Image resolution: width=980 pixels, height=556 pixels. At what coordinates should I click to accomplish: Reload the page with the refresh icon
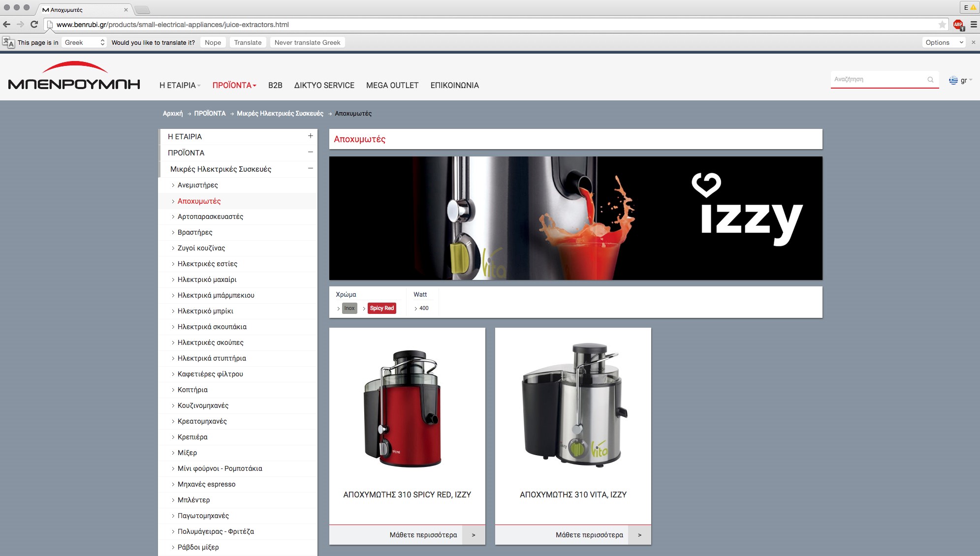pos(34,24)
